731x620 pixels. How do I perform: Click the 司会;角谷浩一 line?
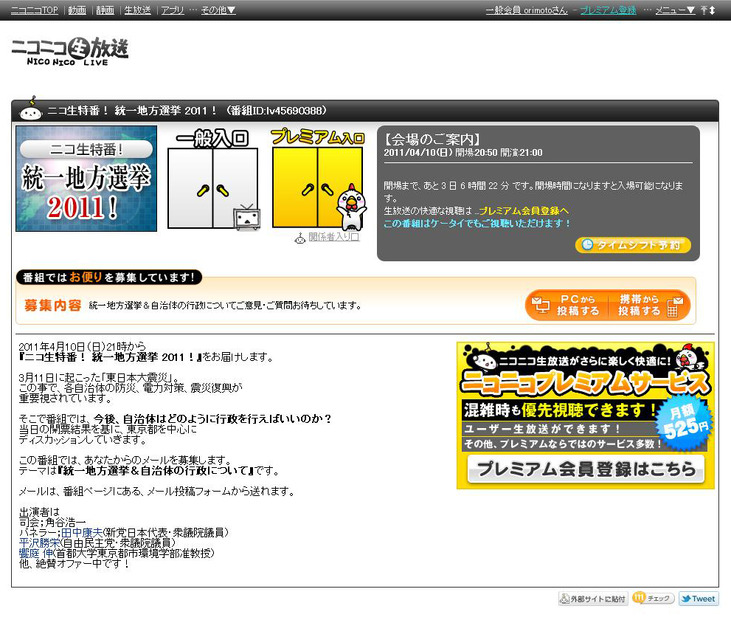[x=52, y=522]
